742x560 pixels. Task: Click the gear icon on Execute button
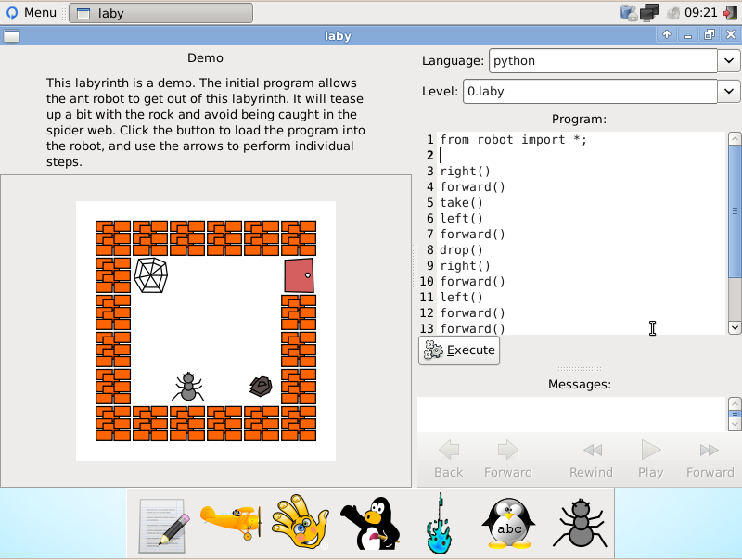pos(433,350)
